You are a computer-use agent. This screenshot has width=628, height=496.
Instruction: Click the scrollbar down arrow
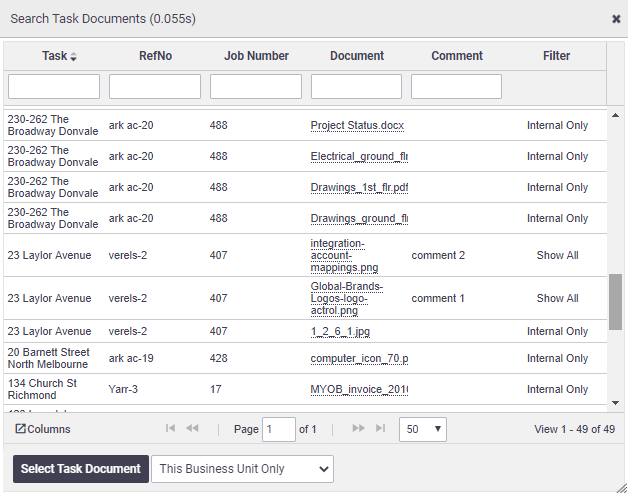click(x=616, y=403)
